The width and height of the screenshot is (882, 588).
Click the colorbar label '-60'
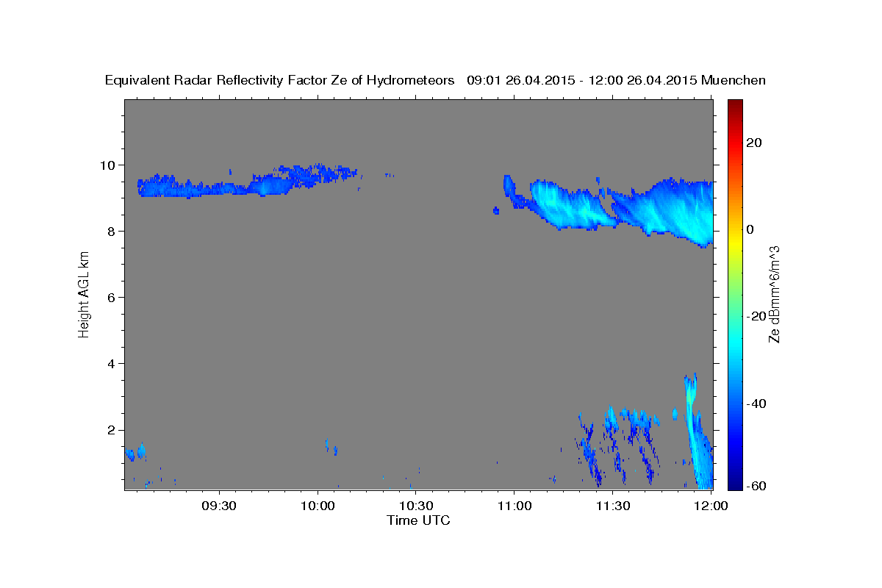(757, 485)
